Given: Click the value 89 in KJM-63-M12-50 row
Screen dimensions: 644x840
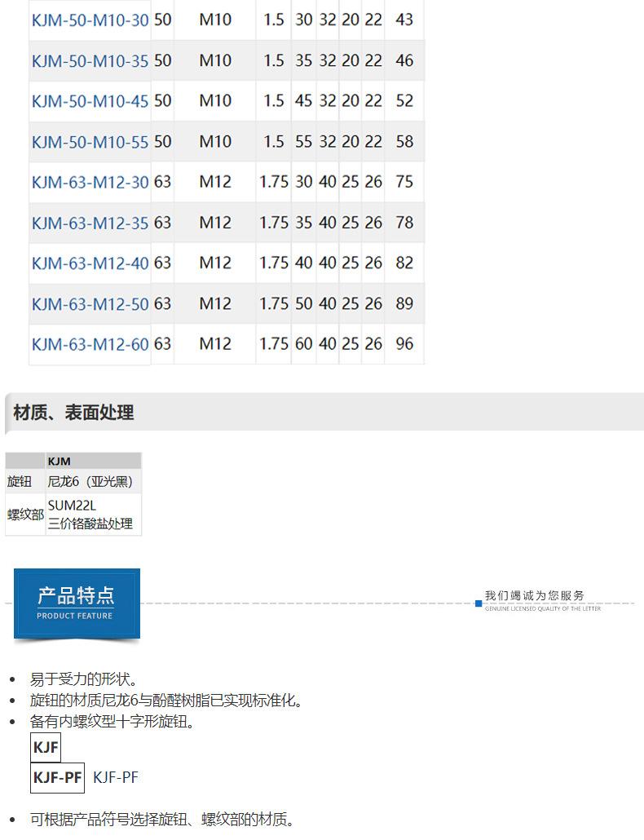Looking at the screenshot, I should [x=404, y=303].
